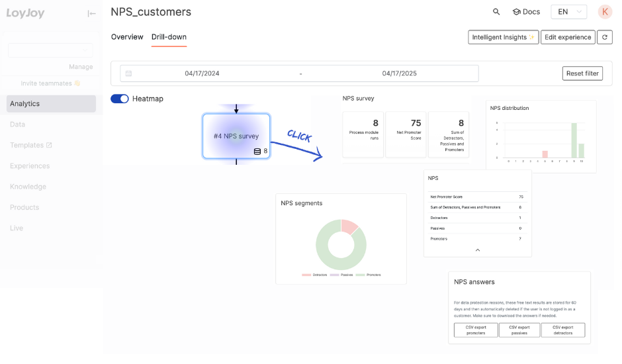
Task: Click the Reset filter button
Action: [582, 73]
